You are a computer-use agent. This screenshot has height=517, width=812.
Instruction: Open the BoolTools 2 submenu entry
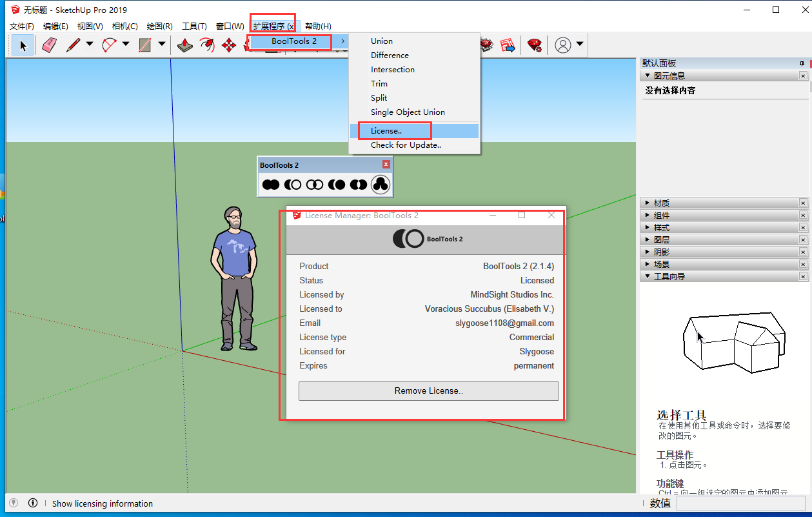(x=299, y=41)
